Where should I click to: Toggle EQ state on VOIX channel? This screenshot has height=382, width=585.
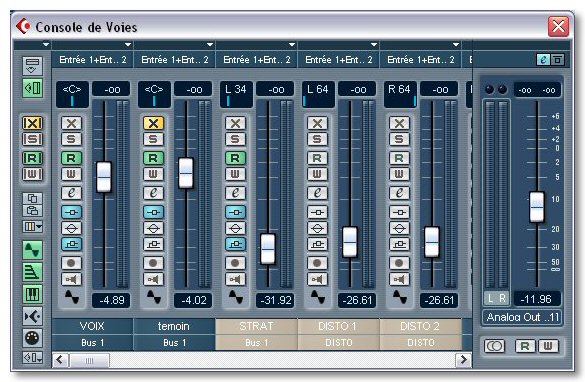click(71, 228)
